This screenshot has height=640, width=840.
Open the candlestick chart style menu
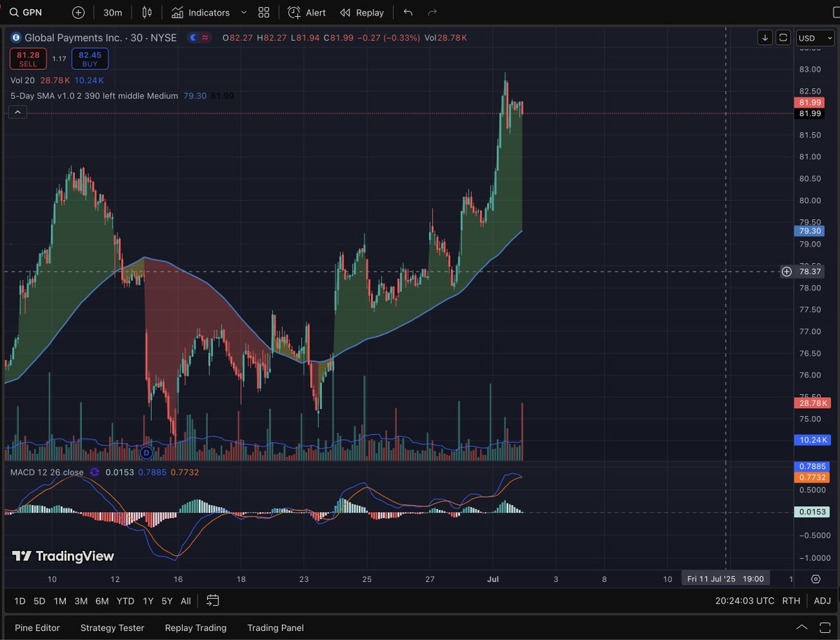tap(146, 13)
